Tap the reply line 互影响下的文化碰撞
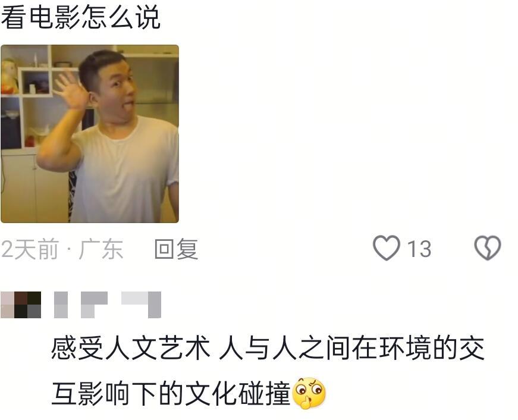This screenshot has width=518, height=420. coord(171,393)
